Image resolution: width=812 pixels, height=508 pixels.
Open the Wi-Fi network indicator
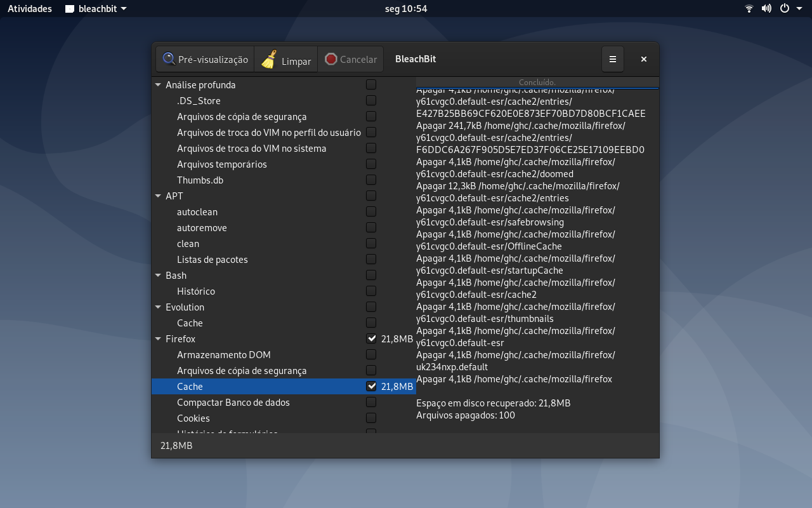749,9
